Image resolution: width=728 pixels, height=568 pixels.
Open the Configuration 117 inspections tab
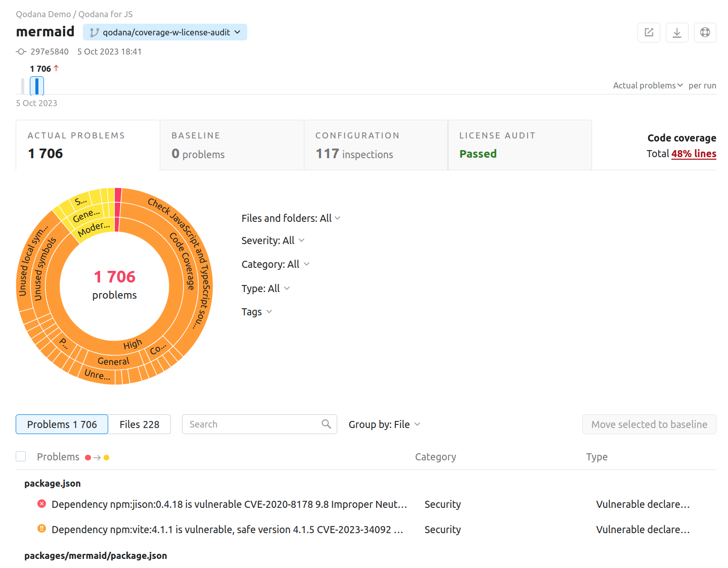376,145
